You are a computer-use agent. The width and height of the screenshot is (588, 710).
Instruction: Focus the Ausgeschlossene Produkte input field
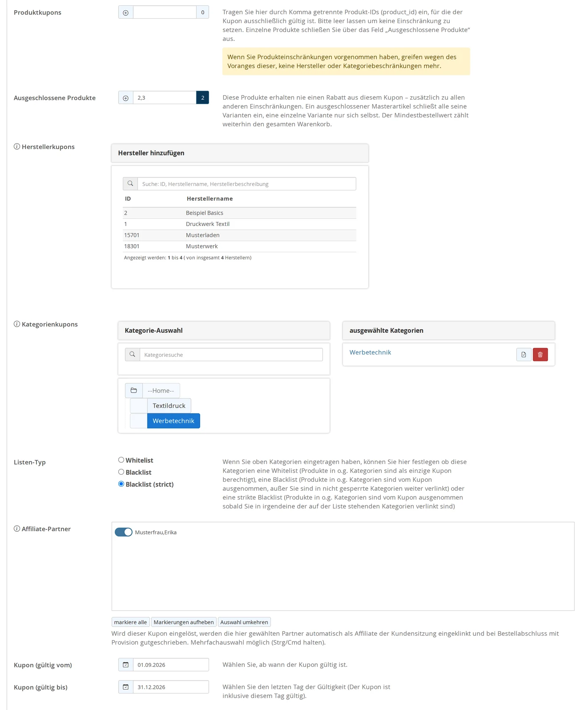click(165, 98)
